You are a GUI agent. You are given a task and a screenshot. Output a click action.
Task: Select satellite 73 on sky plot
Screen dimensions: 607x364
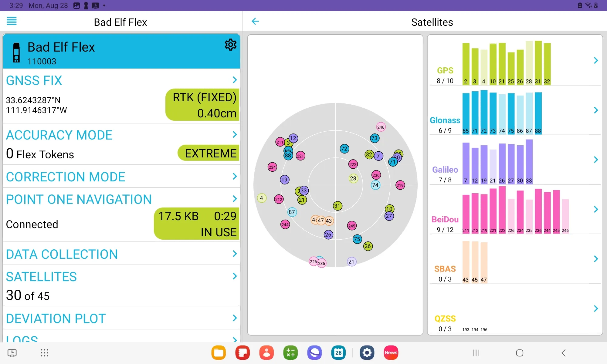pyautogui.click(x=375, y=138)
